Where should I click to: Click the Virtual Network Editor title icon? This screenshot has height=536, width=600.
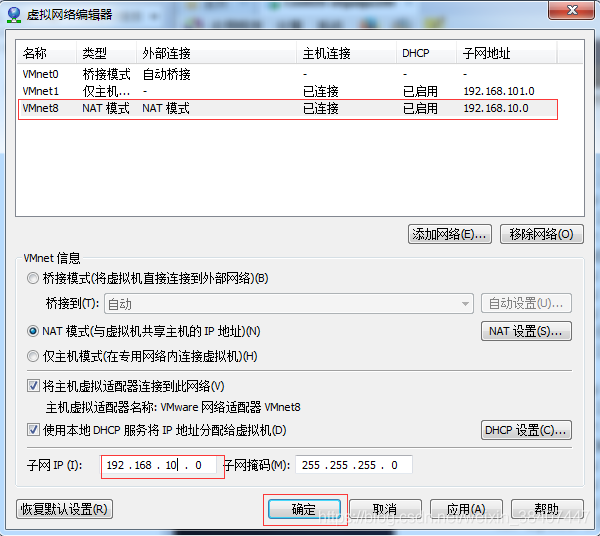click(x=14, y=15)
